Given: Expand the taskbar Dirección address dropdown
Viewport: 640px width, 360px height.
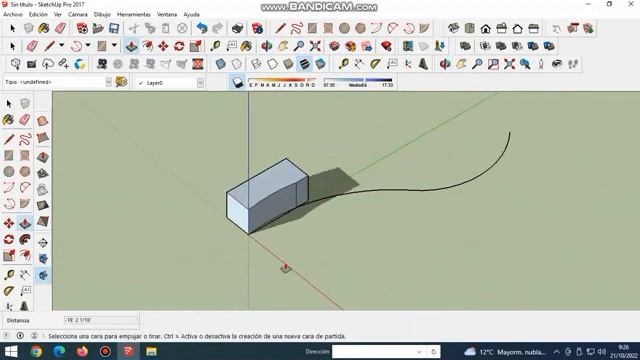Looking at the screenshot, I should (419, 351).
